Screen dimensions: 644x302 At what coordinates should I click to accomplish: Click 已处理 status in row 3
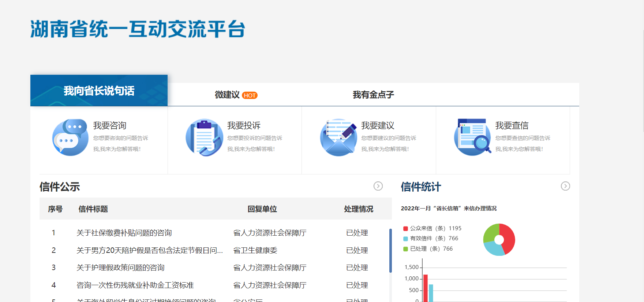[x=357, y=268]
